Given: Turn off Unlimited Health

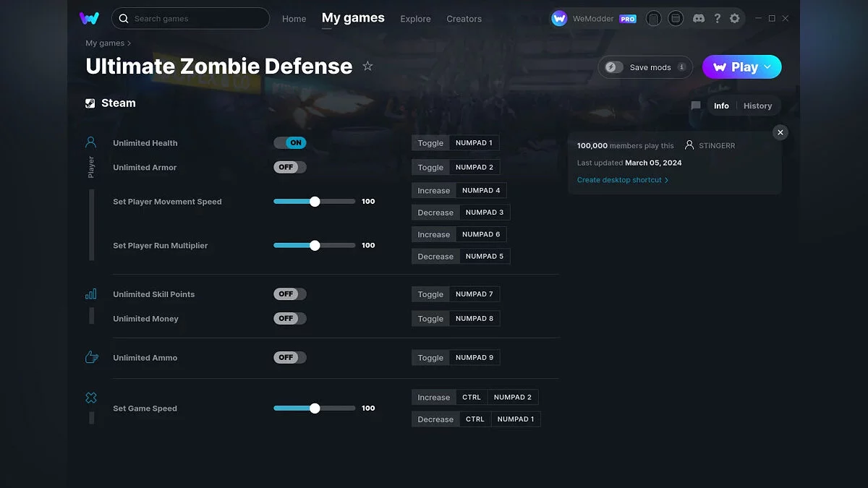Looking at the screenshot, I should click(x=289, y=142).
